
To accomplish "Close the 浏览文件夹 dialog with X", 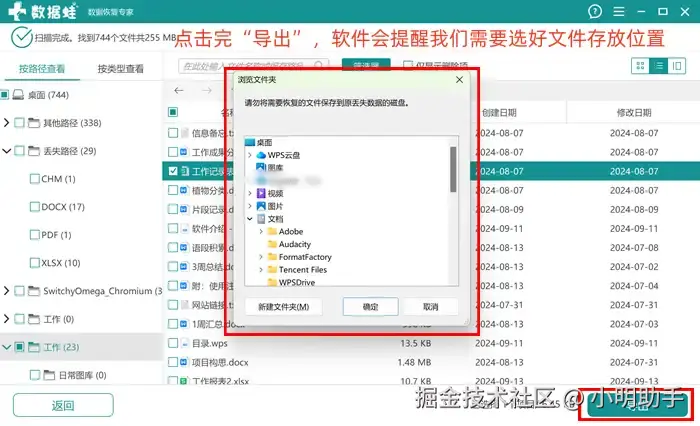I will (459, 79).
